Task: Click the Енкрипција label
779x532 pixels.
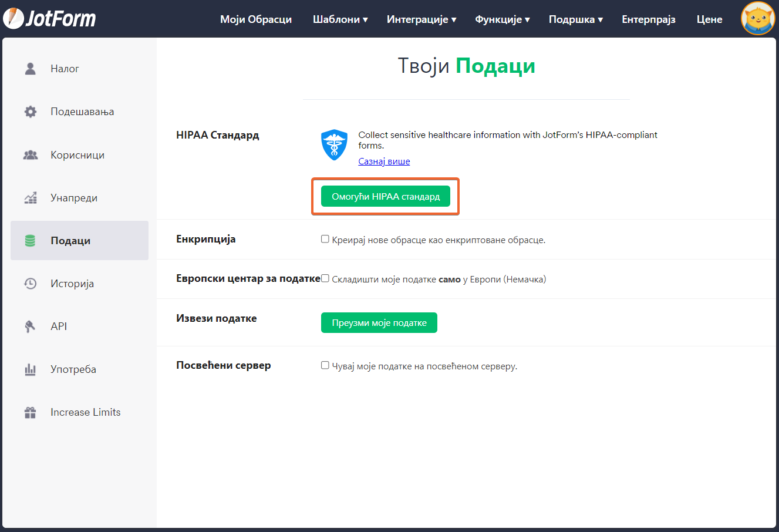Action: pos(206,239)
